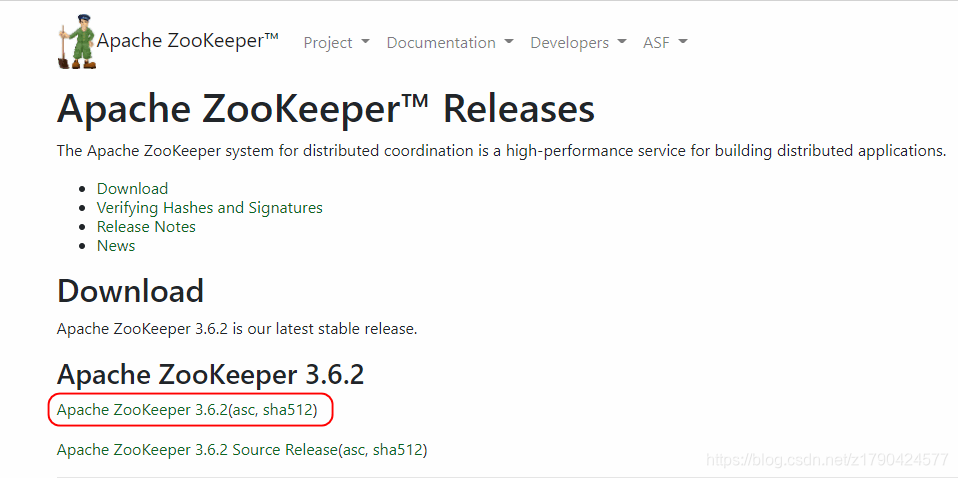Open sha512 link of the Source Release
Image resolution: width=958 pixels, height=478 pixels.
point(398,450)
